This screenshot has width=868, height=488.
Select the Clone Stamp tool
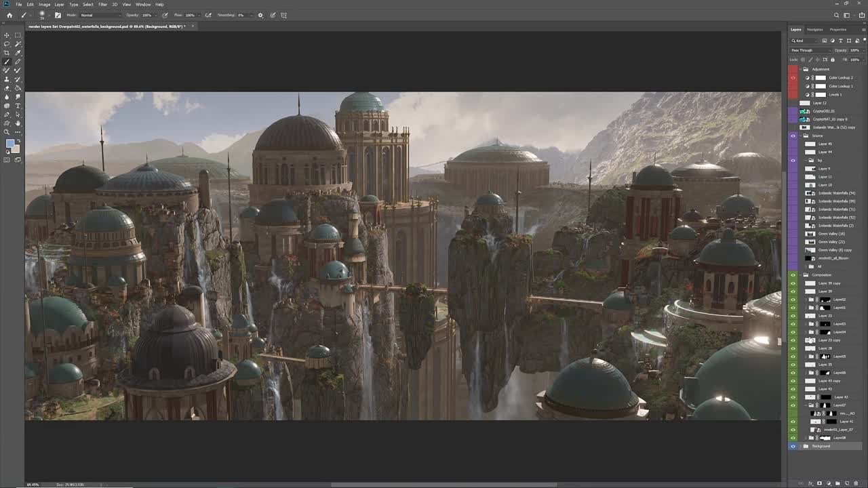tap(7, 79)
